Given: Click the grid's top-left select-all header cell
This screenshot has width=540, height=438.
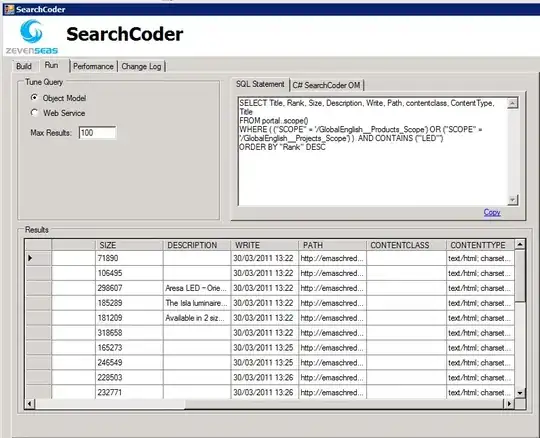Looking at the screenshot, I should point(38,245).
